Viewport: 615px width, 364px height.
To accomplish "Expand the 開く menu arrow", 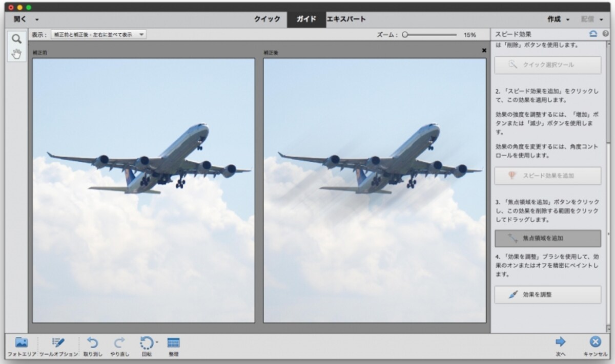I will pyautogui.click(x=37, y=19).
